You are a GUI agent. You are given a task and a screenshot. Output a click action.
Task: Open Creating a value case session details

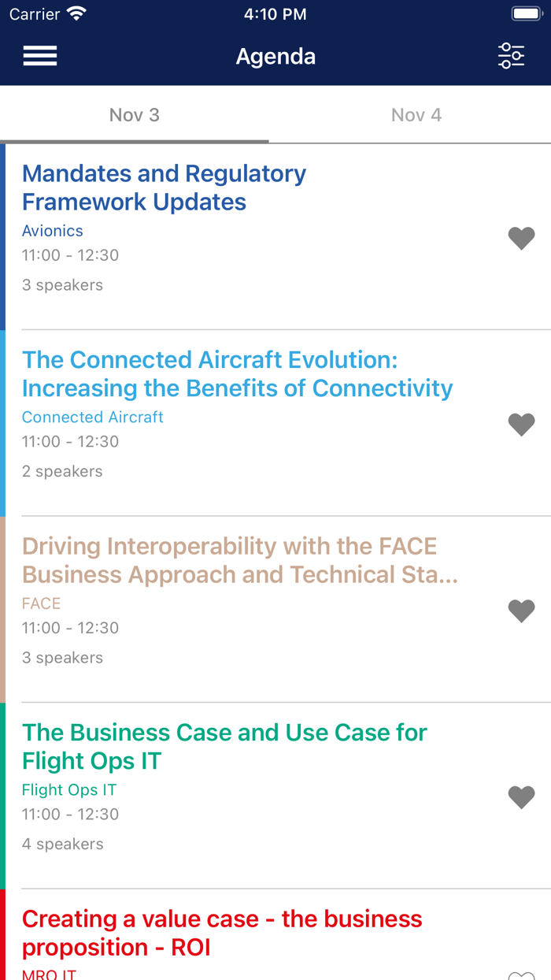(222, 933)
